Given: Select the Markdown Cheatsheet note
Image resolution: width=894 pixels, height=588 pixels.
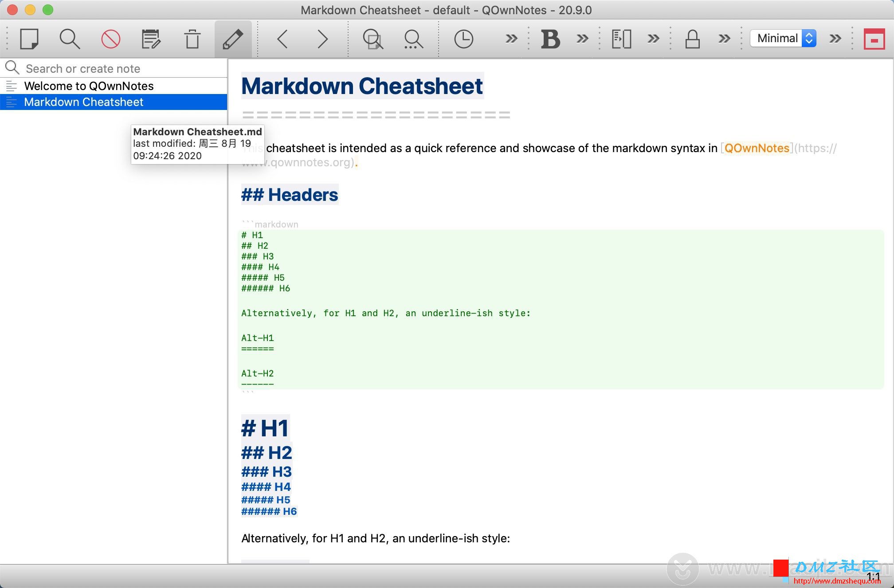Looking at the screenshot, I should 114,102.
